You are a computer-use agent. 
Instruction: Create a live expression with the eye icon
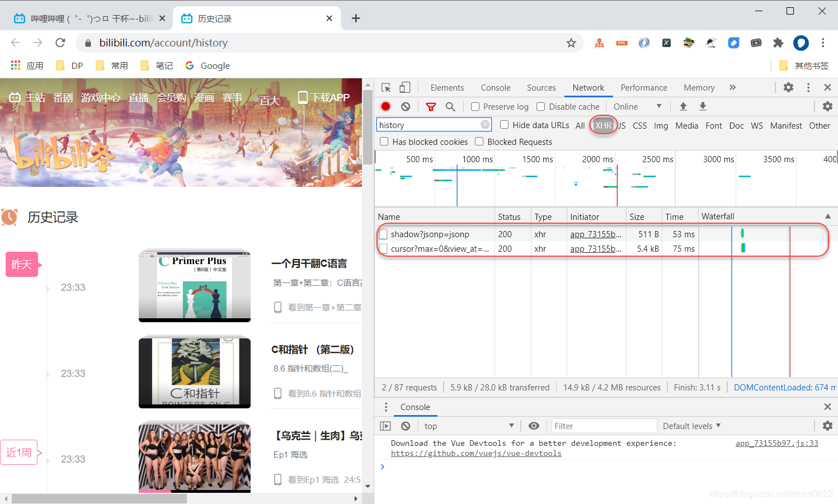pyautogui.click(x=534, y=426)
